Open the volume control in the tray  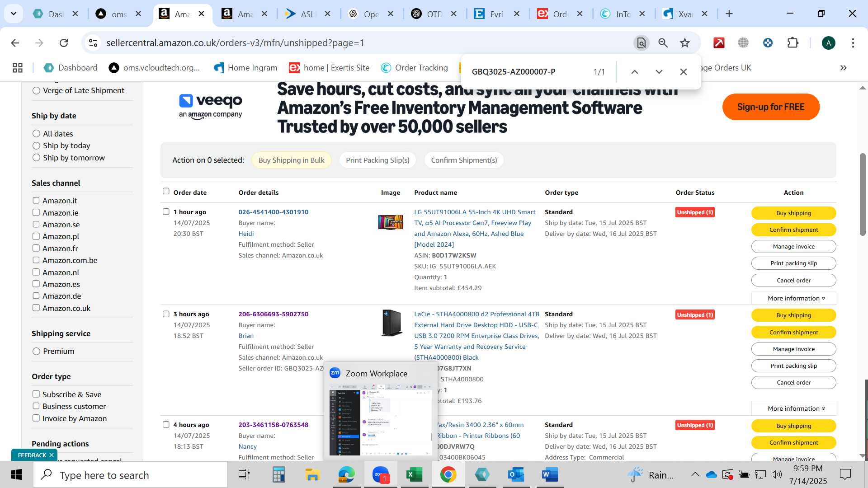(x=777, y=475)
